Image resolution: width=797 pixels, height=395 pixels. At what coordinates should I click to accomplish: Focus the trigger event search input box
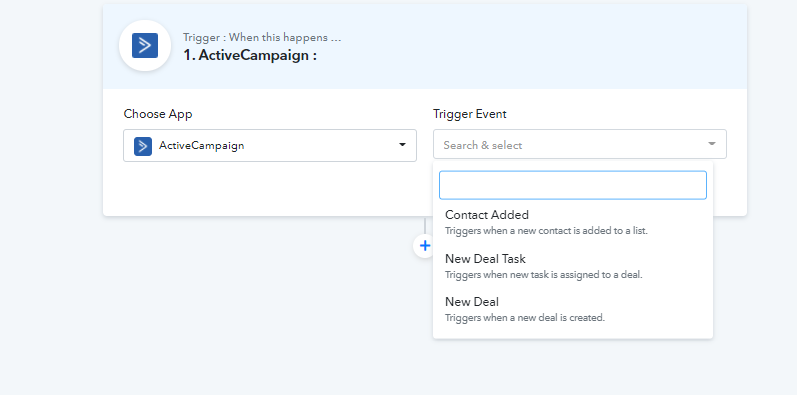tap(572, 185)
